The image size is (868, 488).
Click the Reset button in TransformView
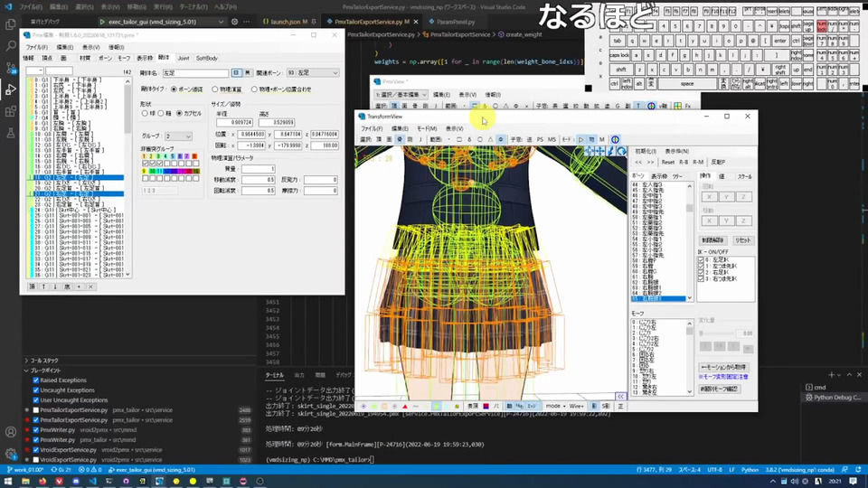(667, 162)
